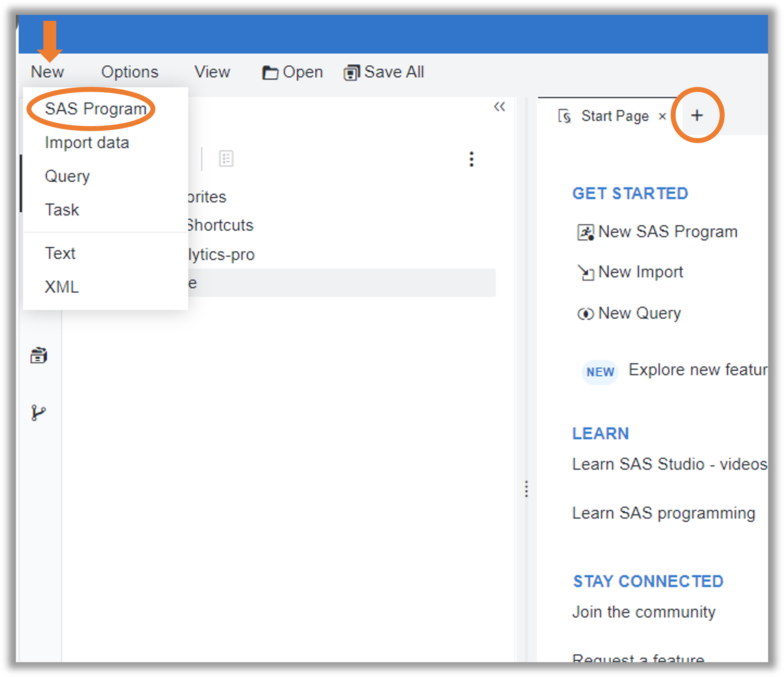The width and height of the screenshot is (784, 677).
Task: Choose Task from the New menu
Action: 62,210
